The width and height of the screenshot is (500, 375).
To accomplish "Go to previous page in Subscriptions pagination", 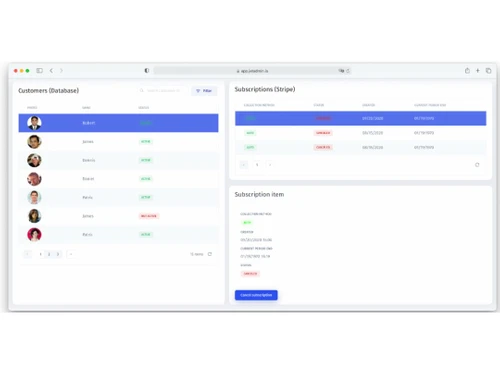I will 244,165.
